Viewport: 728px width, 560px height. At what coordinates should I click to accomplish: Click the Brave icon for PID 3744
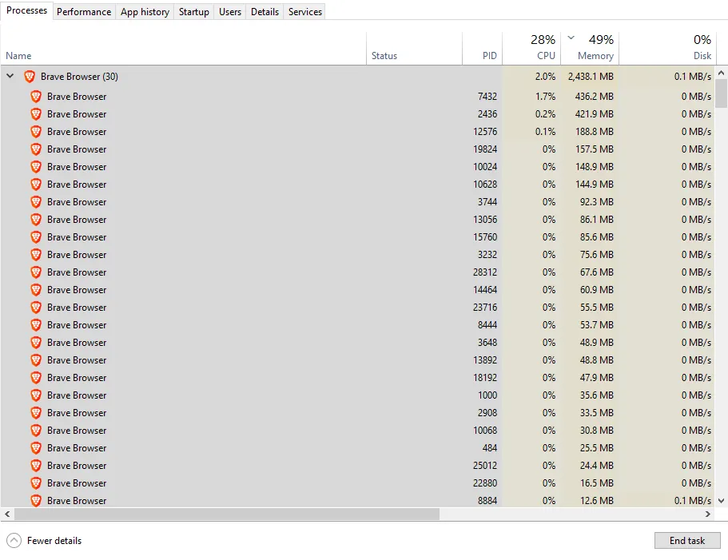coord(36,202)
